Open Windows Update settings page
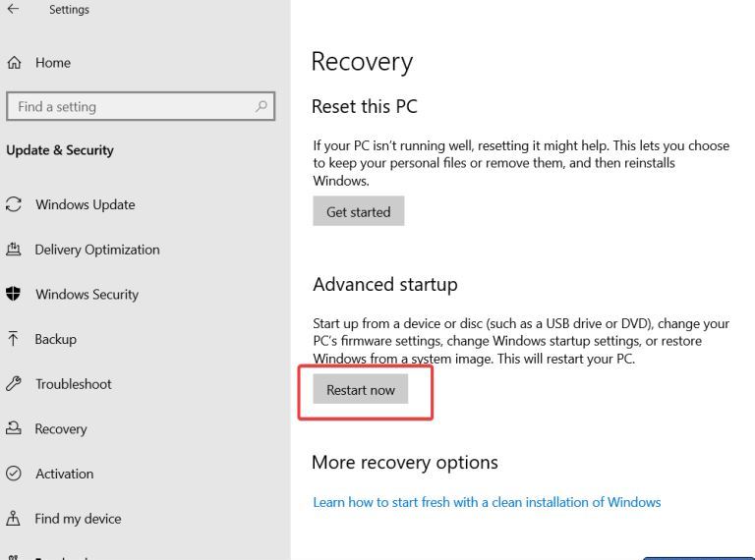 pyautogui.click(x=86, y=204)
